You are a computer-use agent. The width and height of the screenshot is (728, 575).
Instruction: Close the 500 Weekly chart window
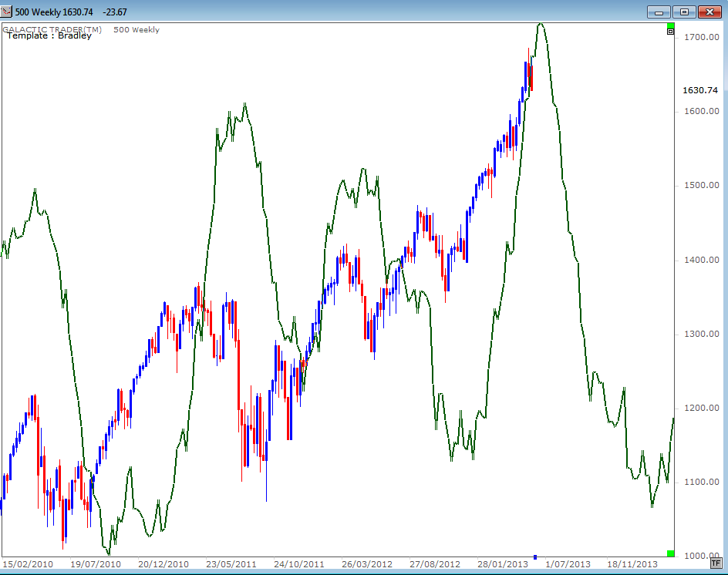tap(709, 12)
